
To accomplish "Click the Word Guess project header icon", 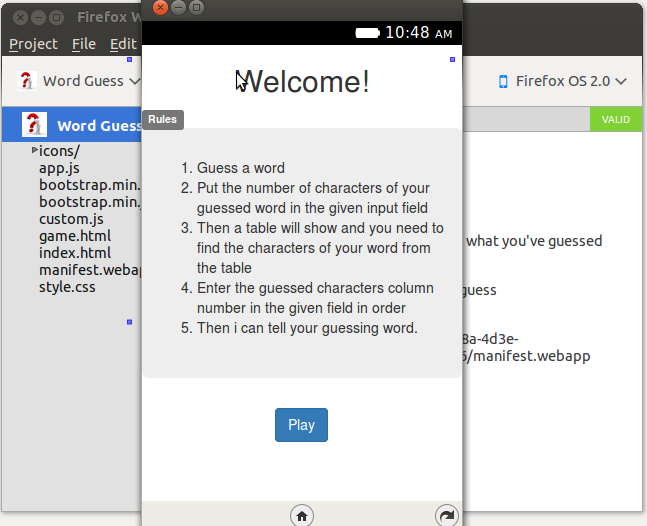I will 34,125.
